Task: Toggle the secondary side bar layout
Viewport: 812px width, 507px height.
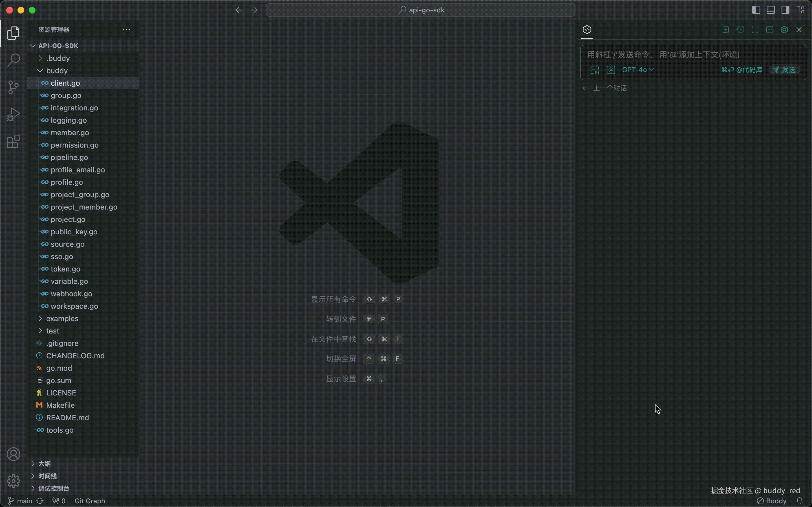Action: [x=785, y=10]
